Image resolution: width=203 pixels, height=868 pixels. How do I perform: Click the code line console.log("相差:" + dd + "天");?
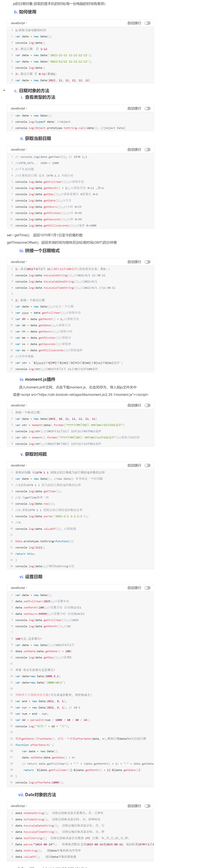(x=42, y=726)
